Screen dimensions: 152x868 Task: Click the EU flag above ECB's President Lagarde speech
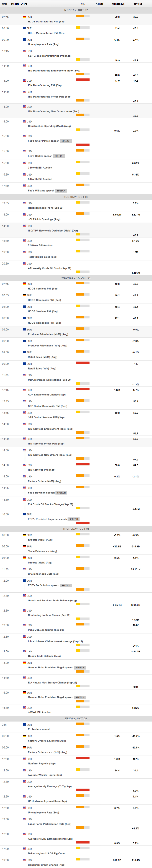click(25, 514)
